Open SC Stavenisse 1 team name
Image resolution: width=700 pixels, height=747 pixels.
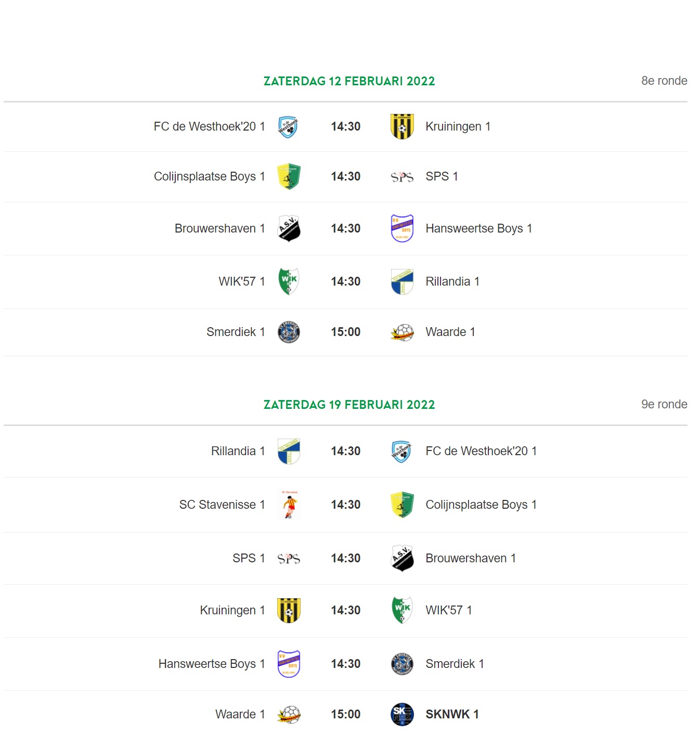point(222,505)
